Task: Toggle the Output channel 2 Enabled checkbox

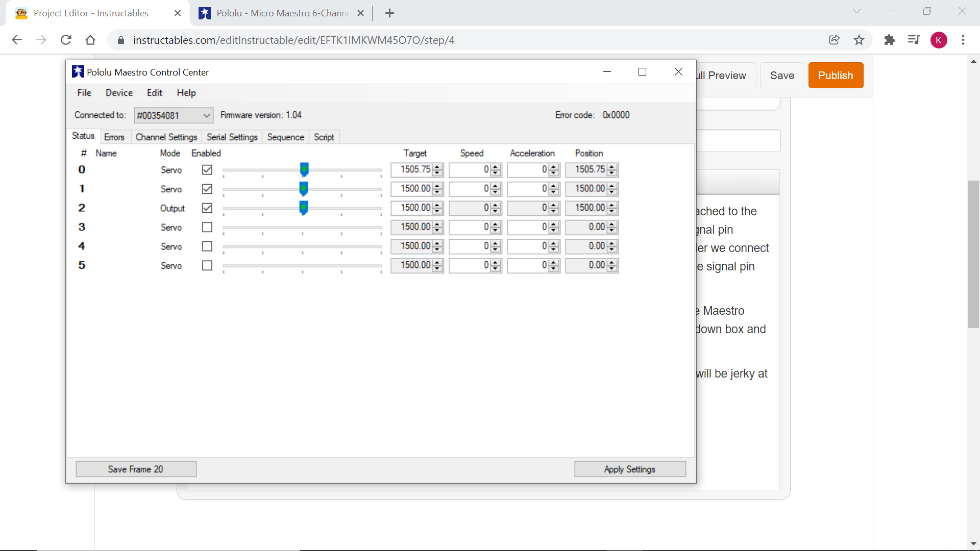Action: pyautogui.click(x=207, y=208)
